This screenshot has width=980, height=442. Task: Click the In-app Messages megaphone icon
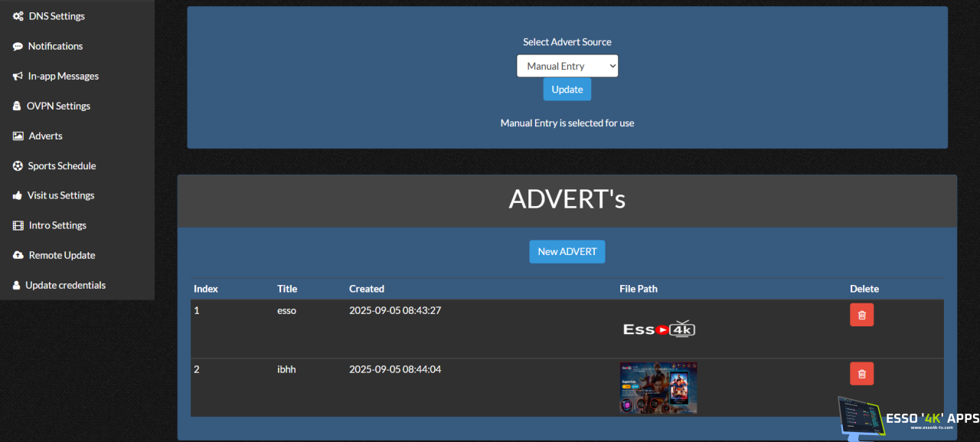click(18, 76)
